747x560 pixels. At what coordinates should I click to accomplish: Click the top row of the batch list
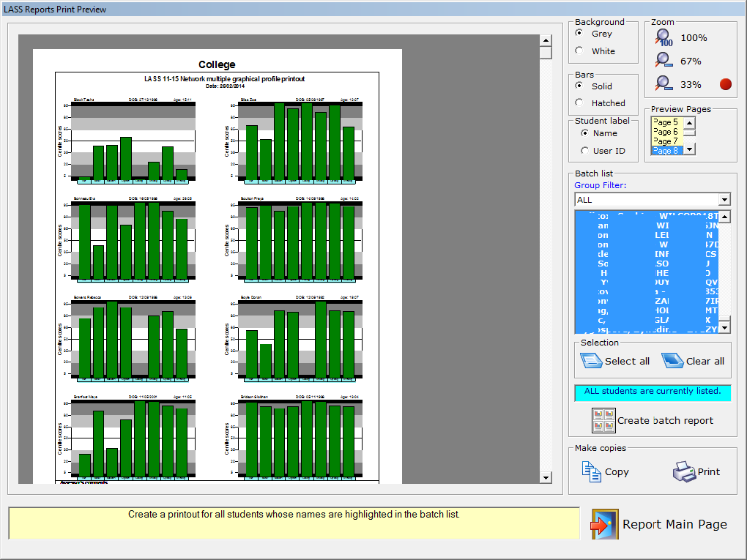click(647, 216)
